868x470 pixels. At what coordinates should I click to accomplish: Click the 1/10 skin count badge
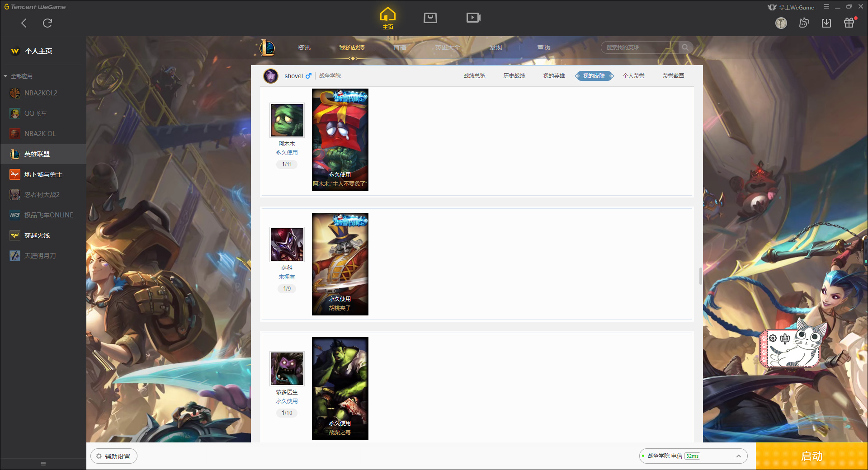[287, 413]
